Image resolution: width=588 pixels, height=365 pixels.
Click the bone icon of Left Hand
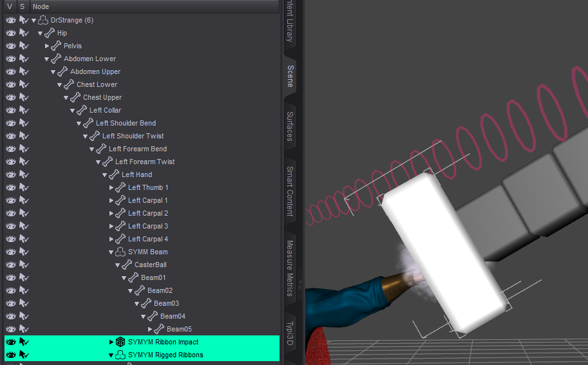pos(113,174)
